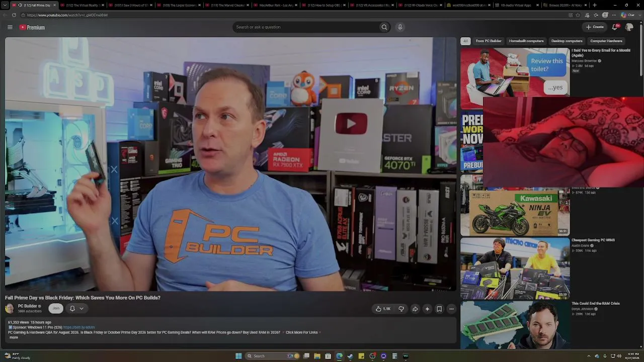Open the RAM sticks video thumbnail
The height and width of the screenshot is (362, 644).
pyautogui.click(x=515, y=325)
